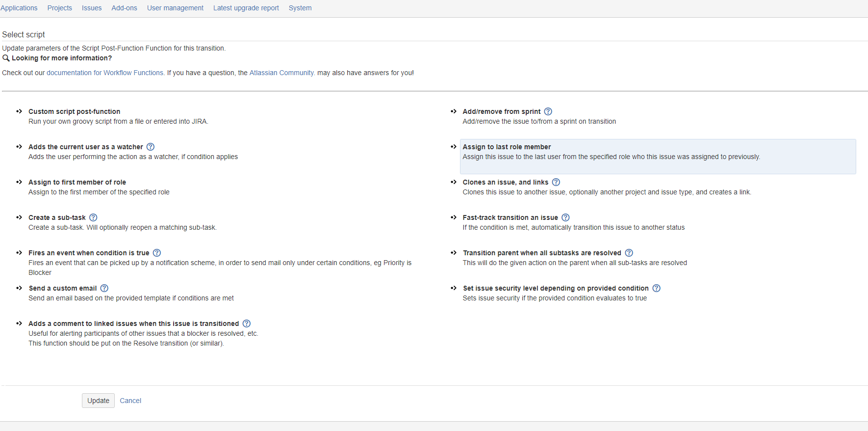868x431 pixels.
Task: Select Custom script post-function
Action: click(x=74, y=111)
